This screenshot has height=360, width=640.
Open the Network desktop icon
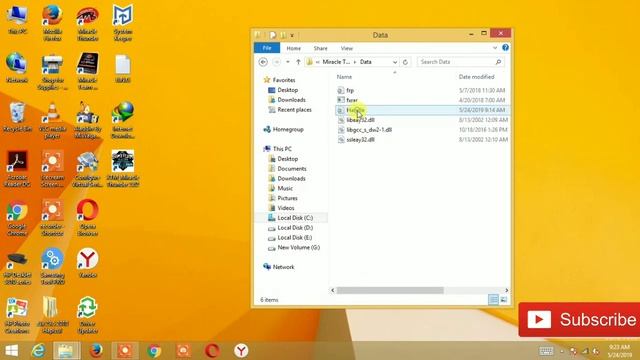17,68
